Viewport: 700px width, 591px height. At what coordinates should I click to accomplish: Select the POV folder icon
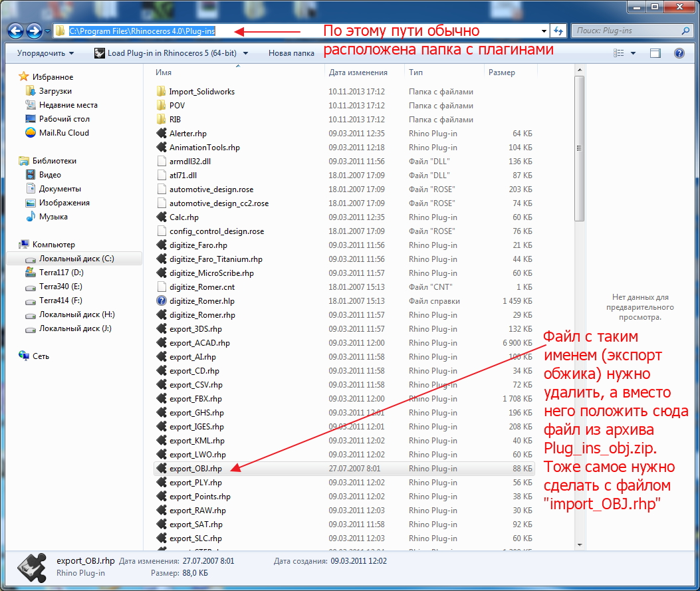tap(162, 105)
